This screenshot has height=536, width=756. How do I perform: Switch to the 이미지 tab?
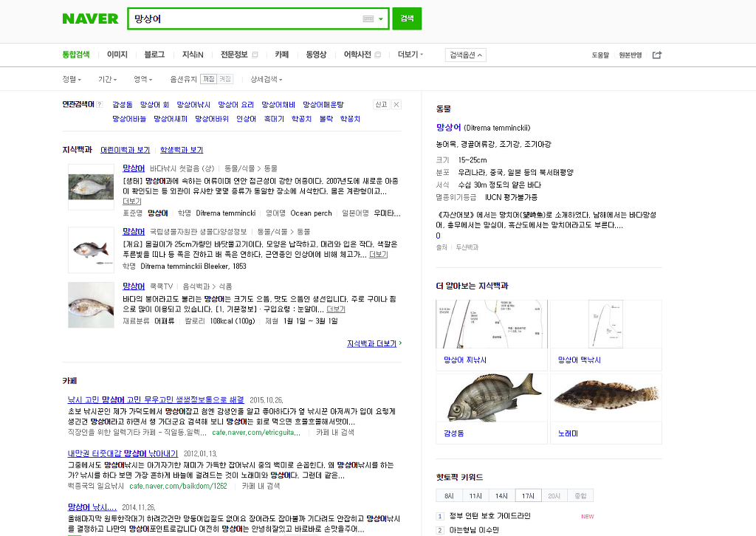click(117, 55)
